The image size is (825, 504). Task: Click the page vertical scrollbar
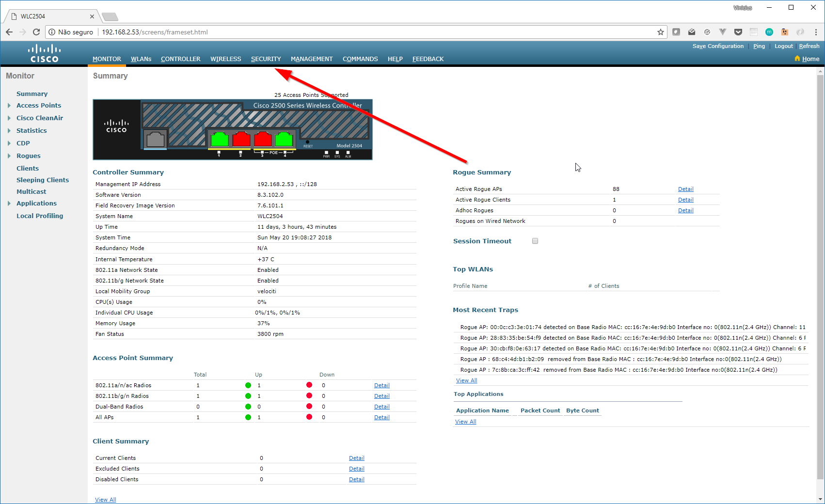pyautogui.click(x=820, y=276)
